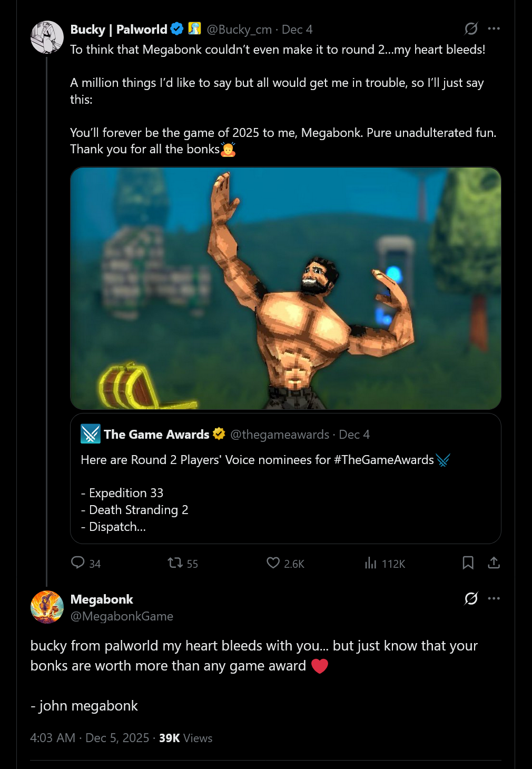Like Bucky's post with 2.6K likes

[273, 563]
